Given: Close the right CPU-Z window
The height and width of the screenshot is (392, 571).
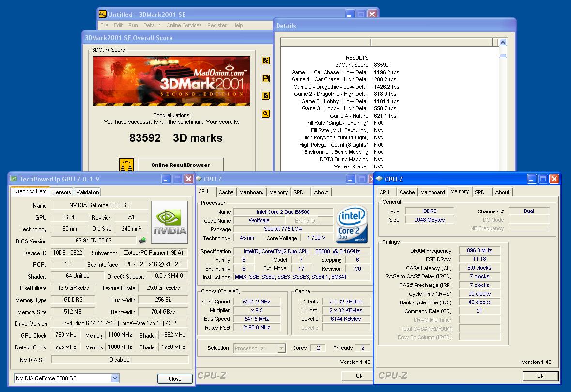Looking at the screenshot, I should point(554,179).
